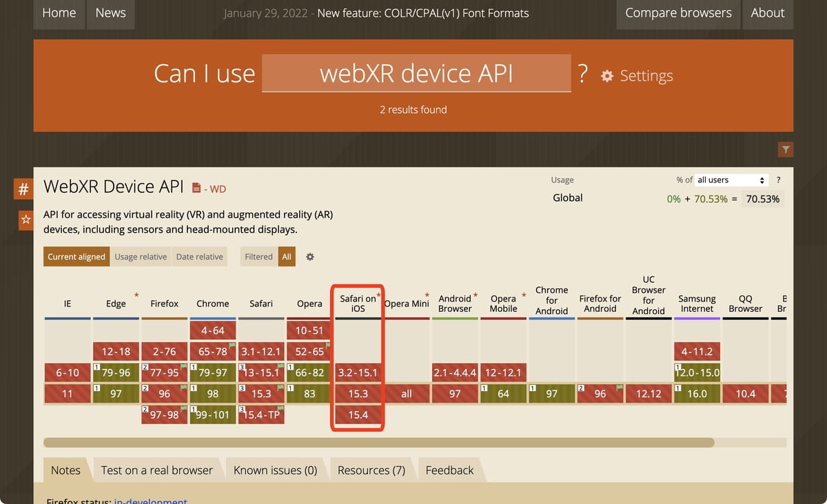The width and height of the screenshot is (827, 504).
Task: Click Chrome 99-101 support cell
Action: click(x=213, y=414)
